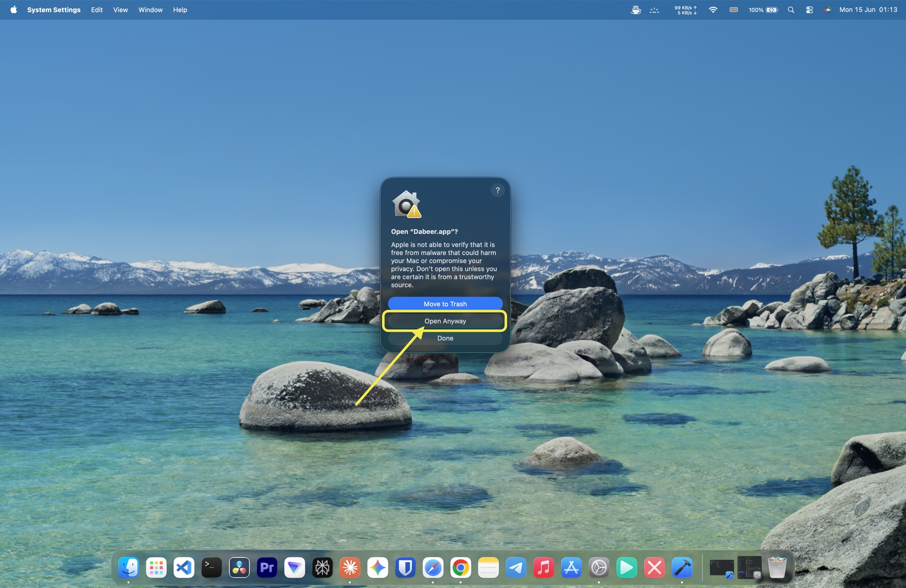Image resolution: width=906 pixels, height=588 pixels.
Task: Launch Premiere Pro from the Dock
Action: tap(267, 567)
